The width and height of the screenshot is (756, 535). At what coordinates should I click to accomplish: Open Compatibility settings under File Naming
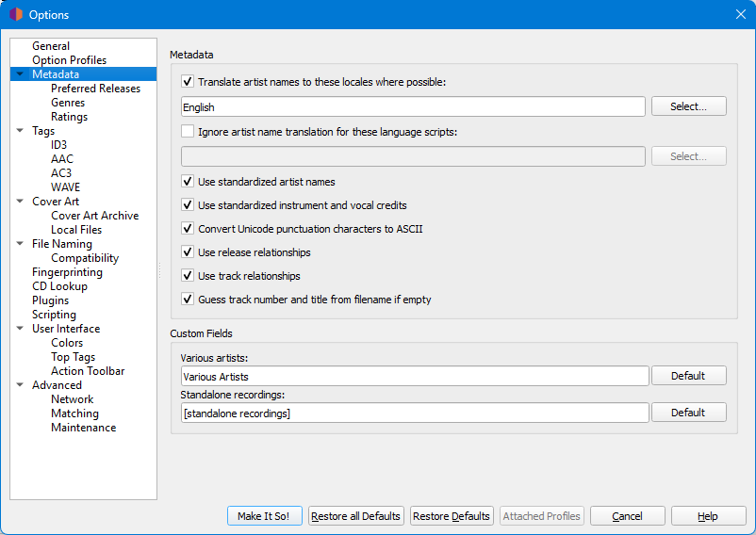85,258
